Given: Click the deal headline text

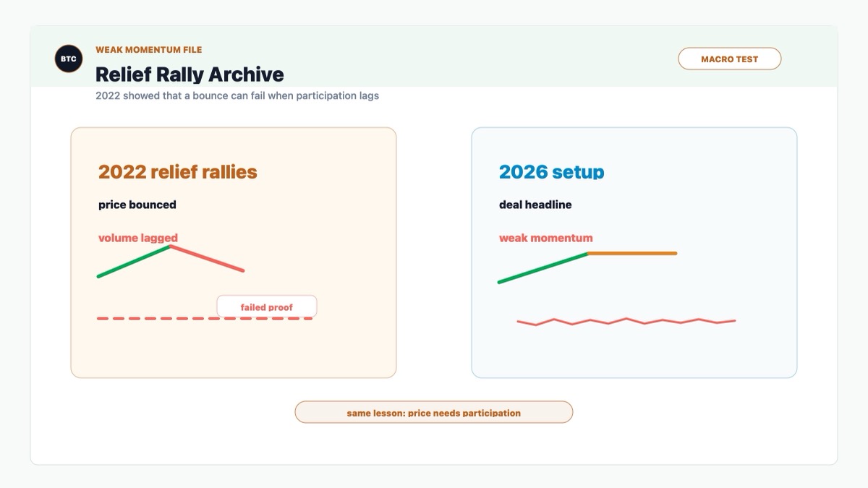Looking at the screenshot, I should [535, 205].
